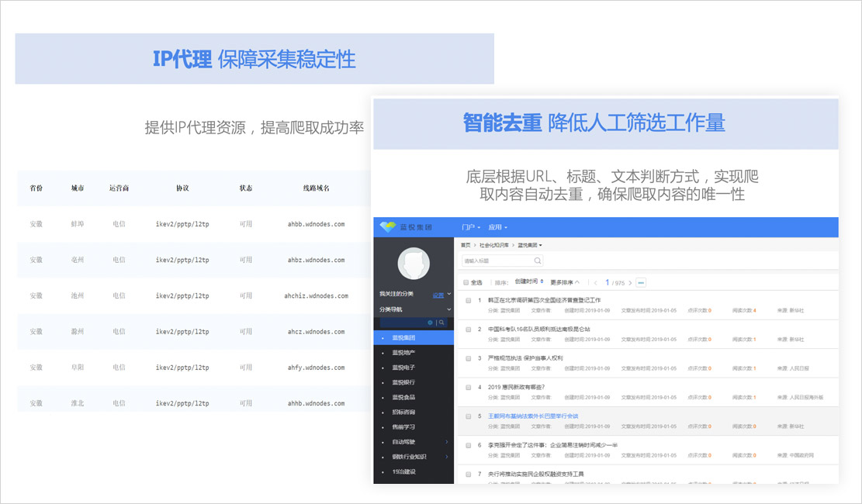This screenshot has height=504, width=862.
Task: Open the 门户 dropdown menu
Action: click(x=470, y=227)
